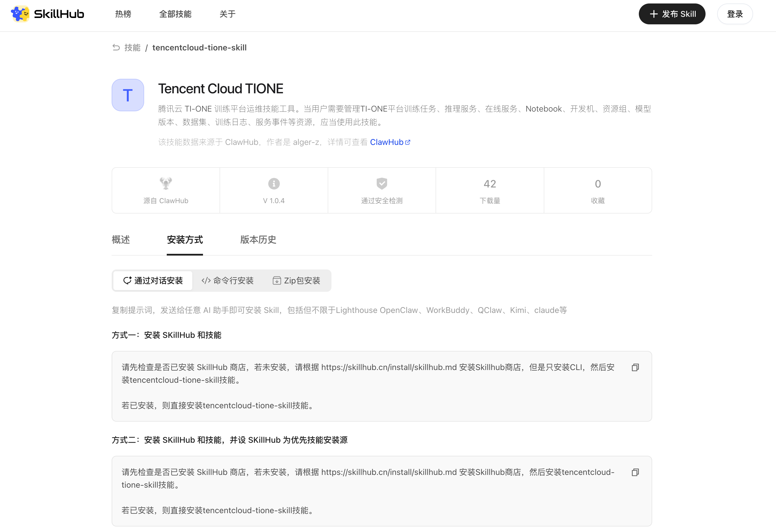
Task: Go to 热榜 in top navigation
Action: 123,14
